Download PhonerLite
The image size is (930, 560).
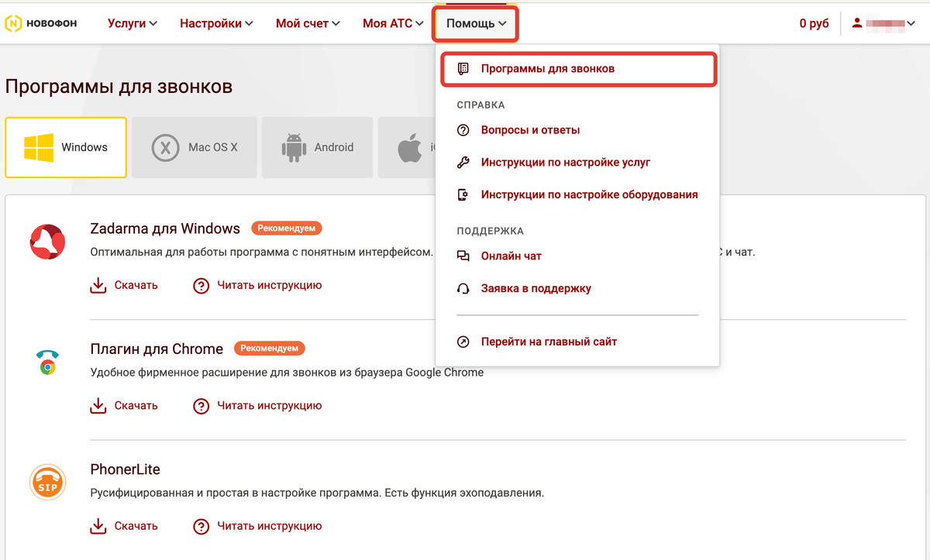pos(124,526)
